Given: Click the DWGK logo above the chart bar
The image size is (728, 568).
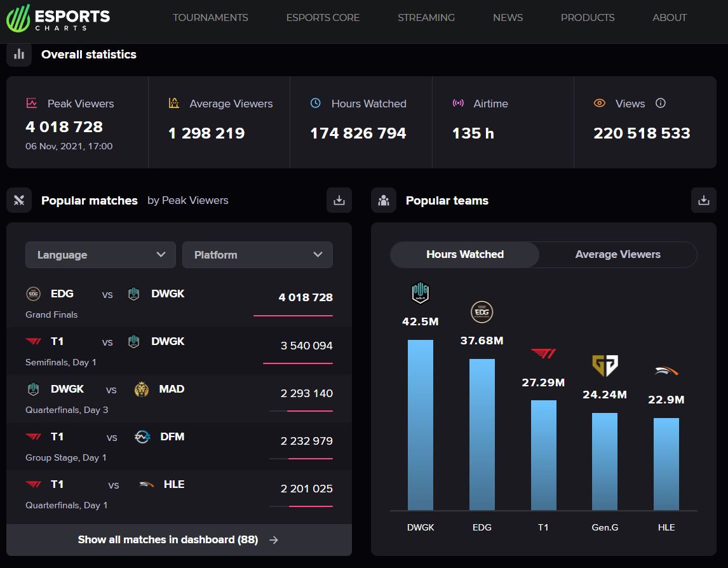Looking at the screenshot, I should point(420,293).
